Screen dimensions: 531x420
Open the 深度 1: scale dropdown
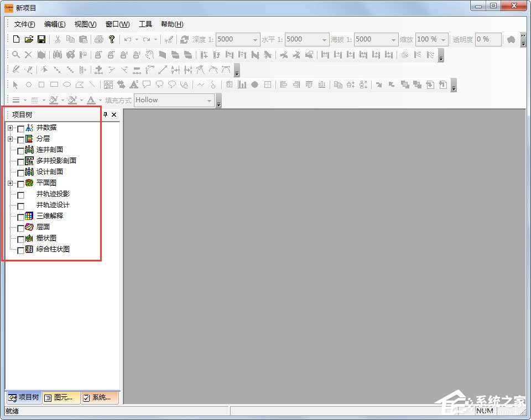(x=255, y=40)
